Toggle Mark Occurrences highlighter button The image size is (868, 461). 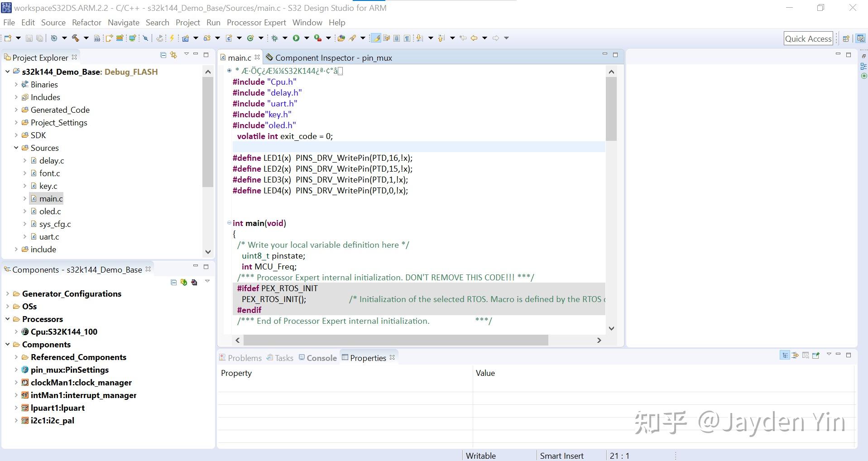pos(375,38)
